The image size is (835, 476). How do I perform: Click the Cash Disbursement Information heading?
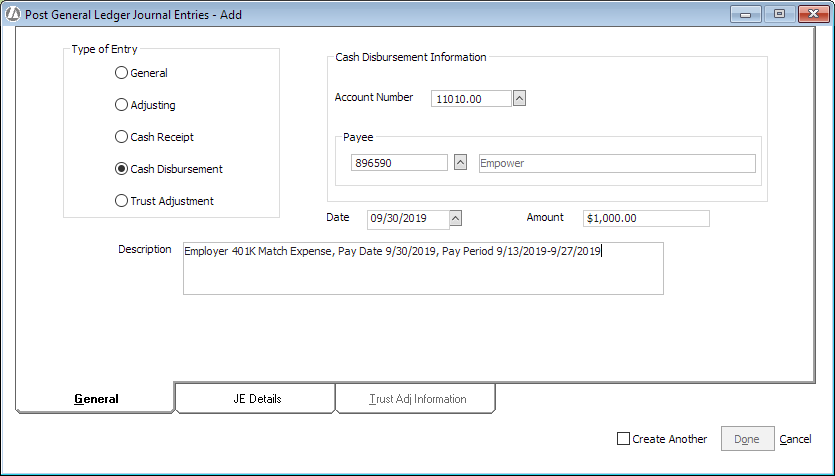pos(411,57)
